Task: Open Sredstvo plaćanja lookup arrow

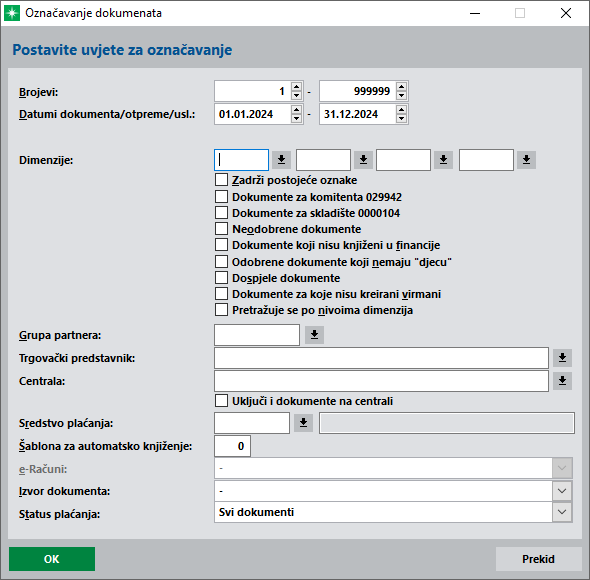Action: point(303,423)
